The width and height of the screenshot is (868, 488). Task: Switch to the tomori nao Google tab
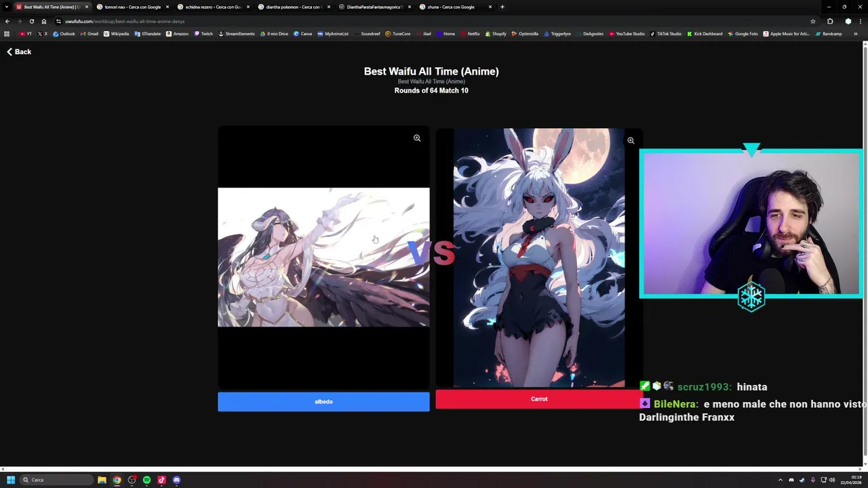click(x=132, y=7)
